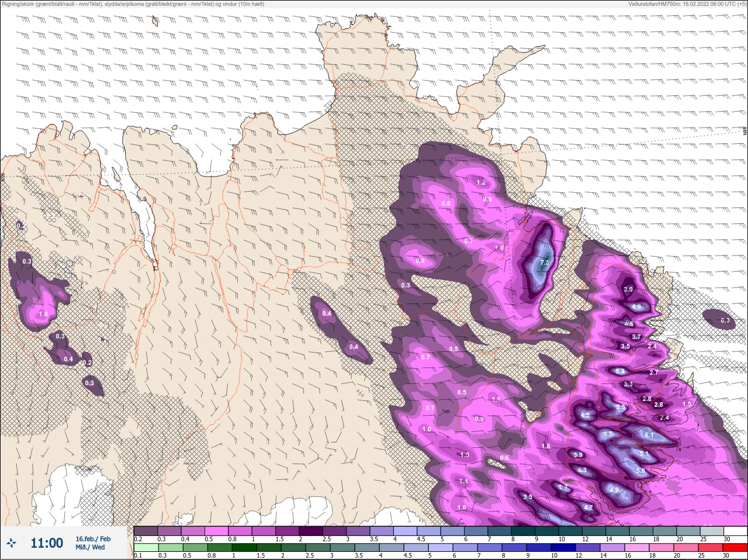Select the 5.1 precipitation value
Viewport: 748px width, 560px height.
point(644,454)
